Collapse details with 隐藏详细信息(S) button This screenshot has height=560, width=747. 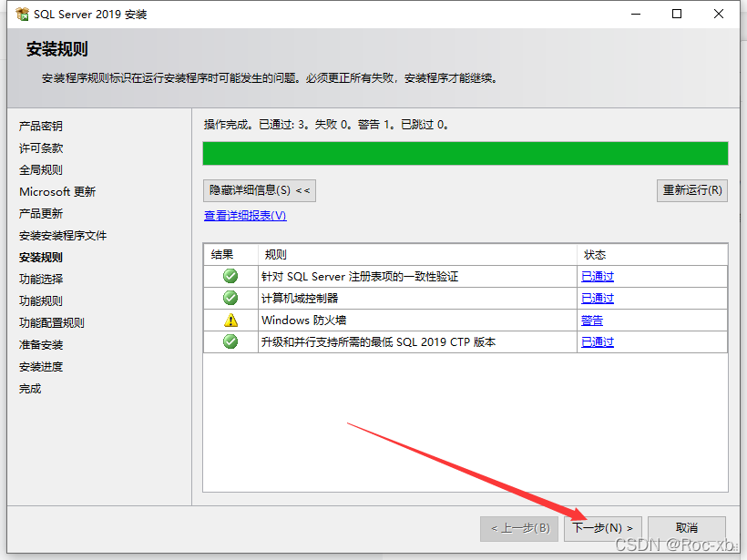(260, 190)
